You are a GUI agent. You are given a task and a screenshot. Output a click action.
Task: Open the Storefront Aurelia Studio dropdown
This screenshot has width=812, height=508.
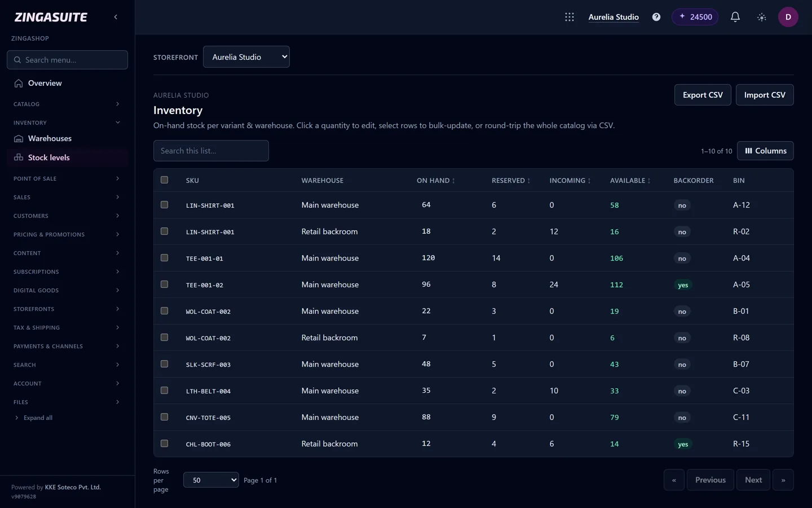tap(246, 57)
